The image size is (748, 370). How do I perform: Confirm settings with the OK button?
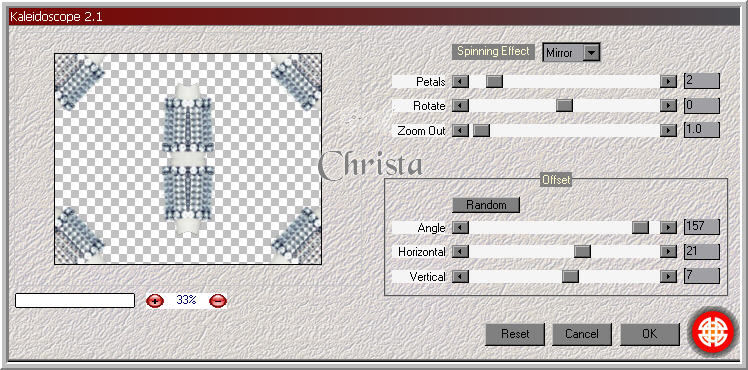tap(649, 334)
